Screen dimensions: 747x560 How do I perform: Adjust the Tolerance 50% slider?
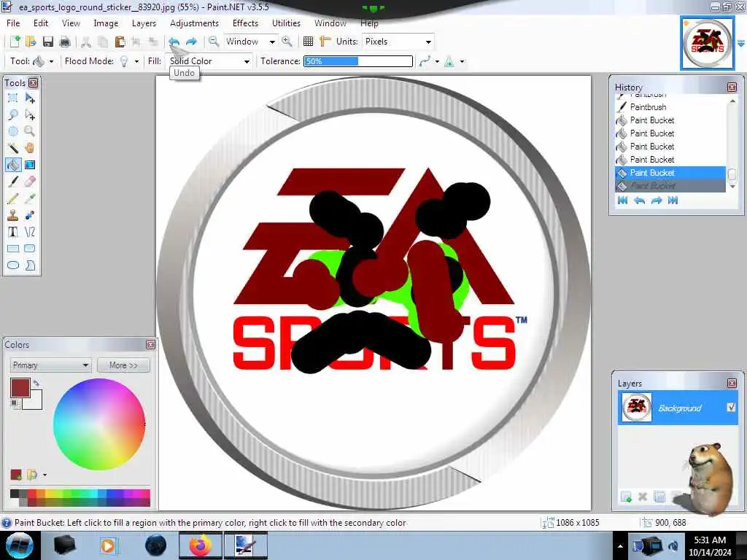pyautogui.click(x=358, y=61)
